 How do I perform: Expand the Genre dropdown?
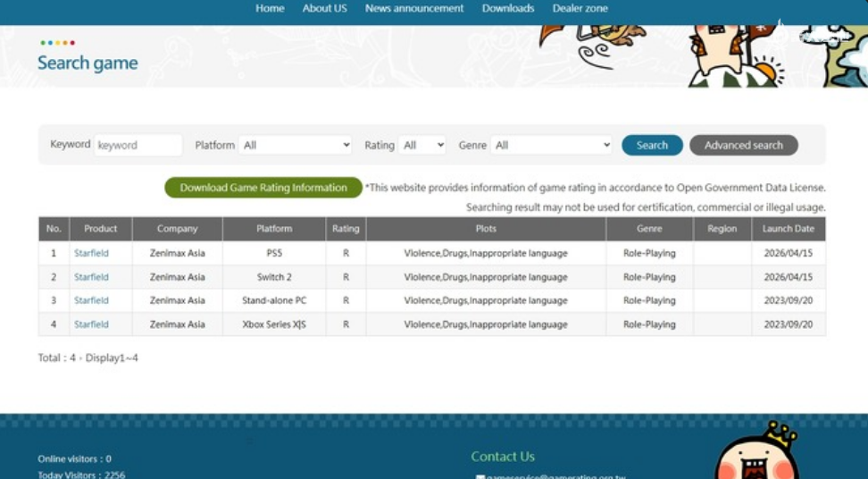551,145
